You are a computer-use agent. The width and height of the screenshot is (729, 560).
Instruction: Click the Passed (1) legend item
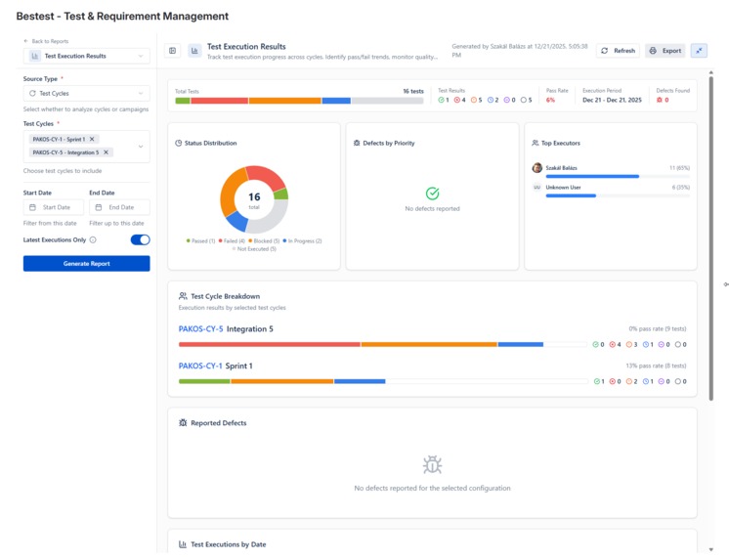[x=200, y=241]
